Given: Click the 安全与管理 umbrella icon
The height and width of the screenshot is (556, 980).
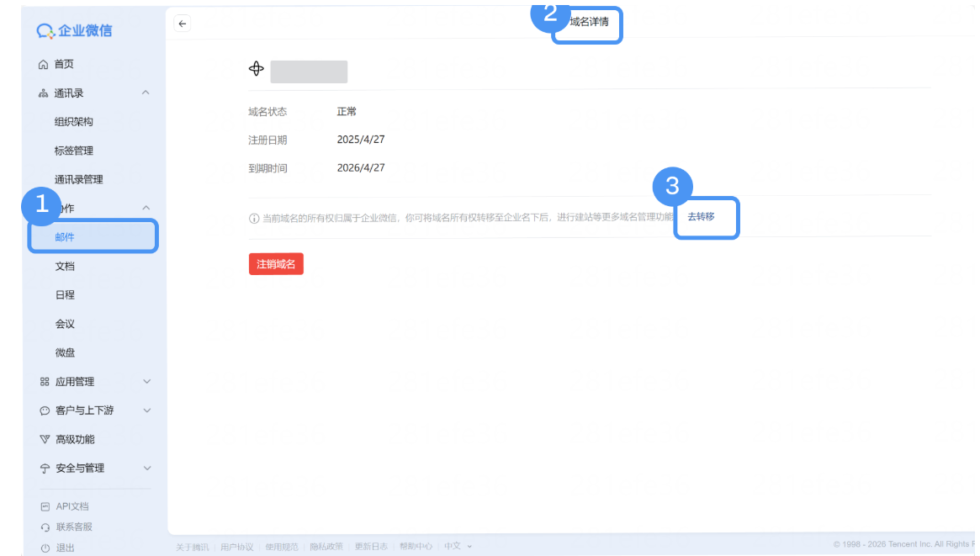Looking at the screenshot, I should (x=45, y=469).
